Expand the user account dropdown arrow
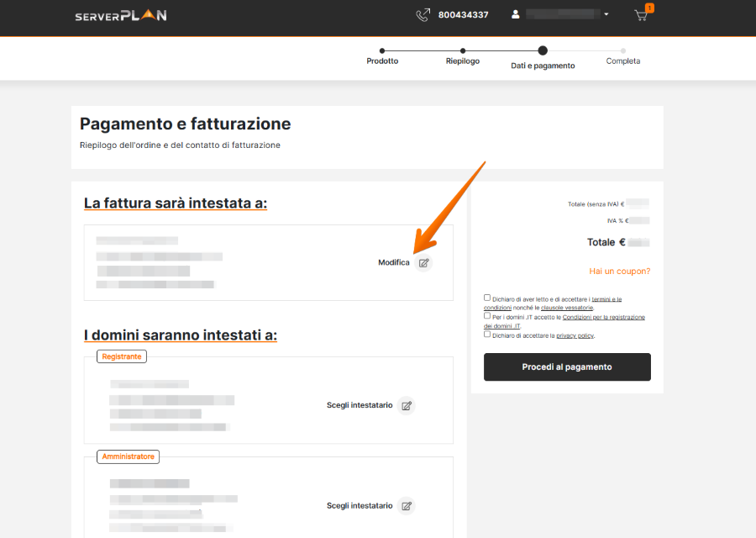 606,15
